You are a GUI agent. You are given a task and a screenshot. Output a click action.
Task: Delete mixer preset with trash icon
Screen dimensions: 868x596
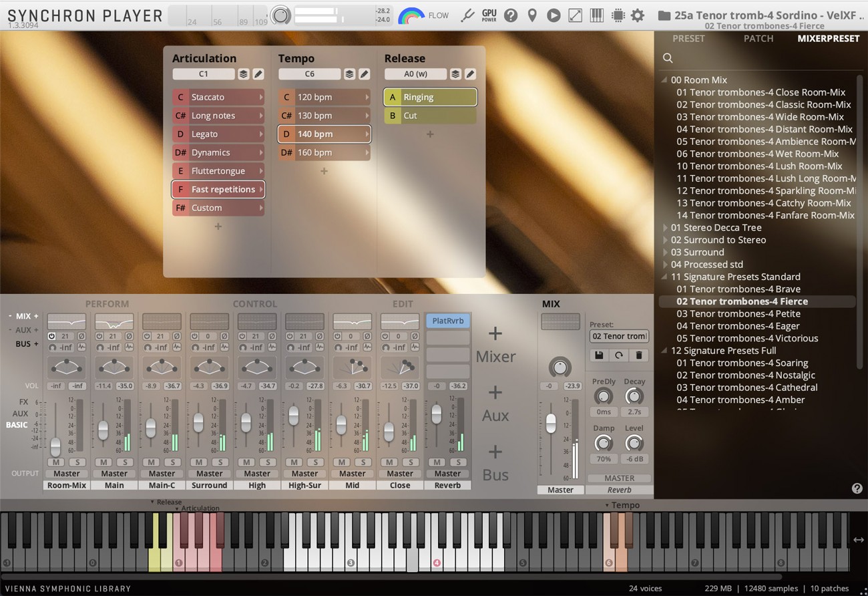[639, 355]
